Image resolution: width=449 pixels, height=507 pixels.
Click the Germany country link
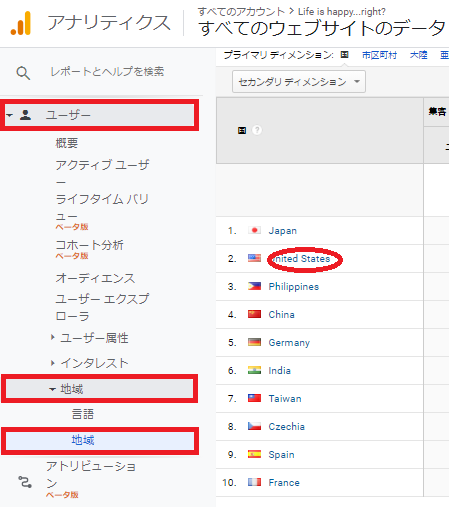289,343
